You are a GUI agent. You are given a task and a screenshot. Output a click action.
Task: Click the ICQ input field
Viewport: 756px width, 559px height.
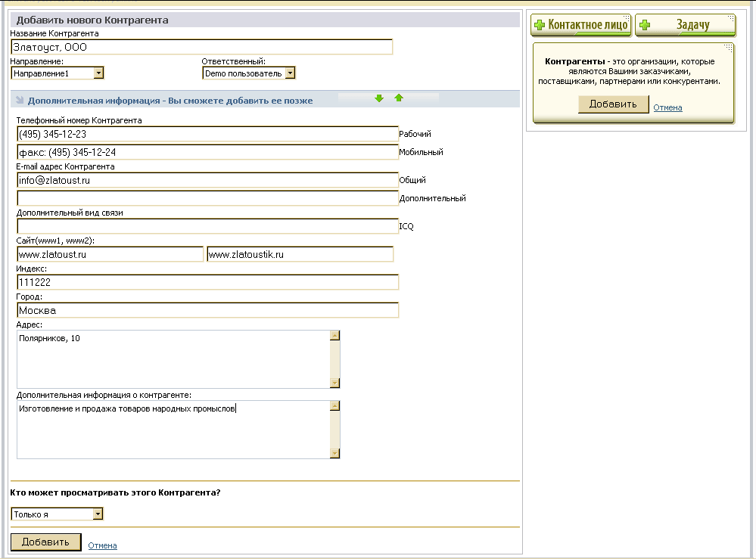pyautogui.click(x=207, y=226)
